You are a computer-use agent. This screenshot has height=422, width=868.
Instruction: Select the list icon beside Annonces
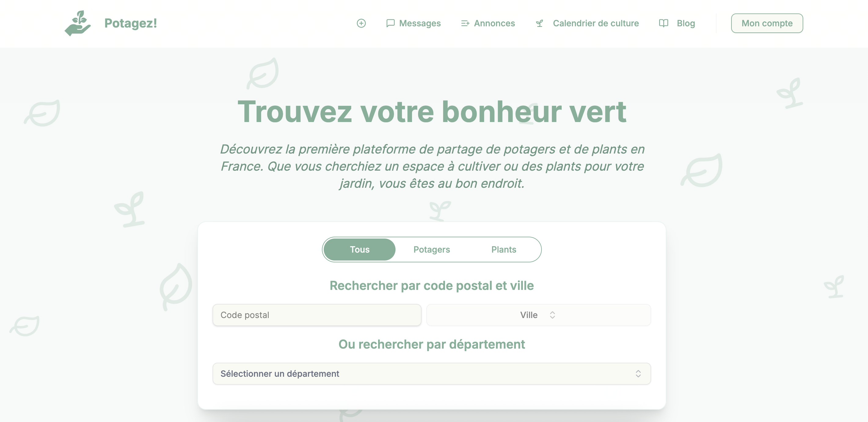click(465, 23)
